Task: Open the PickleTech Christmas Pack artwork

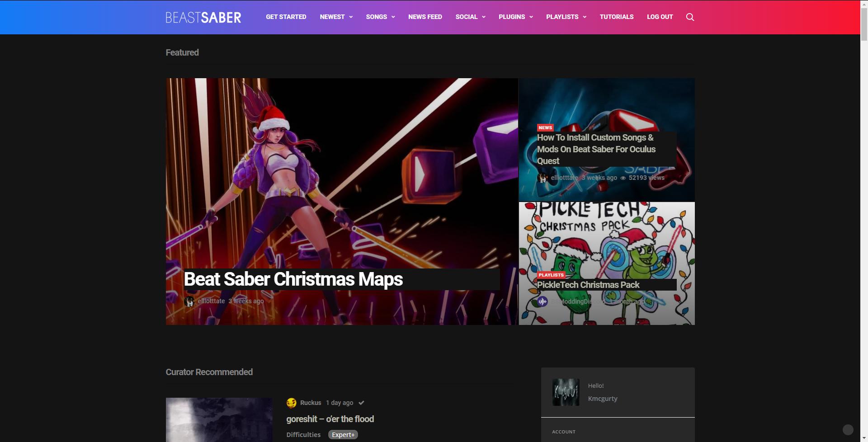Action: 607,263
